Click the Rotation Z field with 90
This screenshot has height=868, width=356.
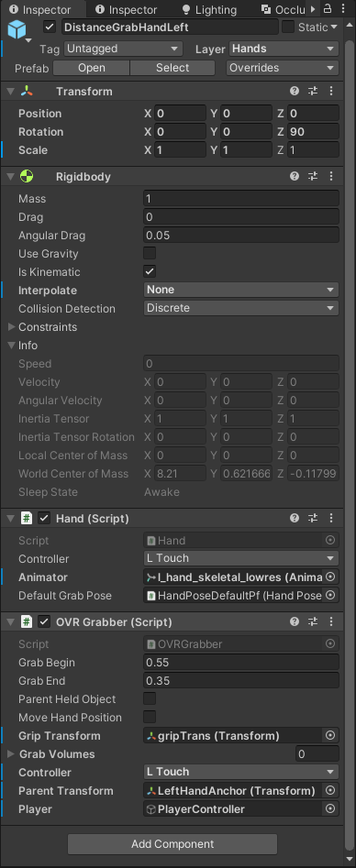(313, 132)
